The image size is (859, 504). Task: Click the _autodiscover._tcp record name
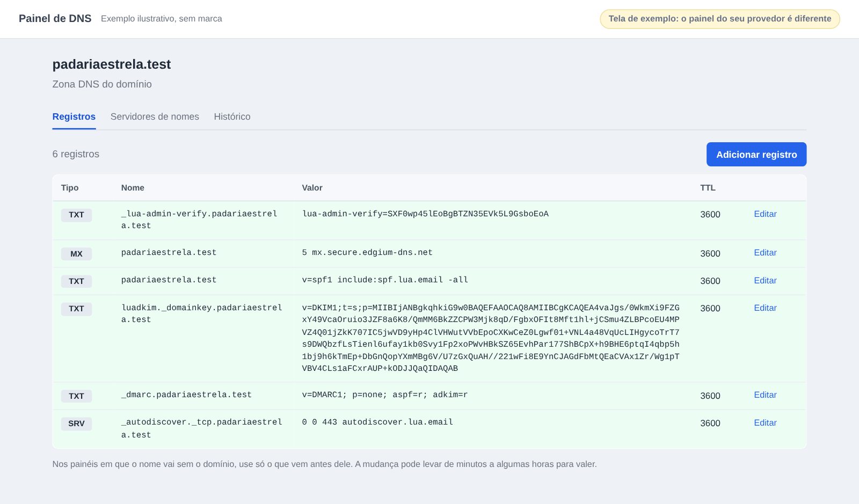click(x=202, y=428)
